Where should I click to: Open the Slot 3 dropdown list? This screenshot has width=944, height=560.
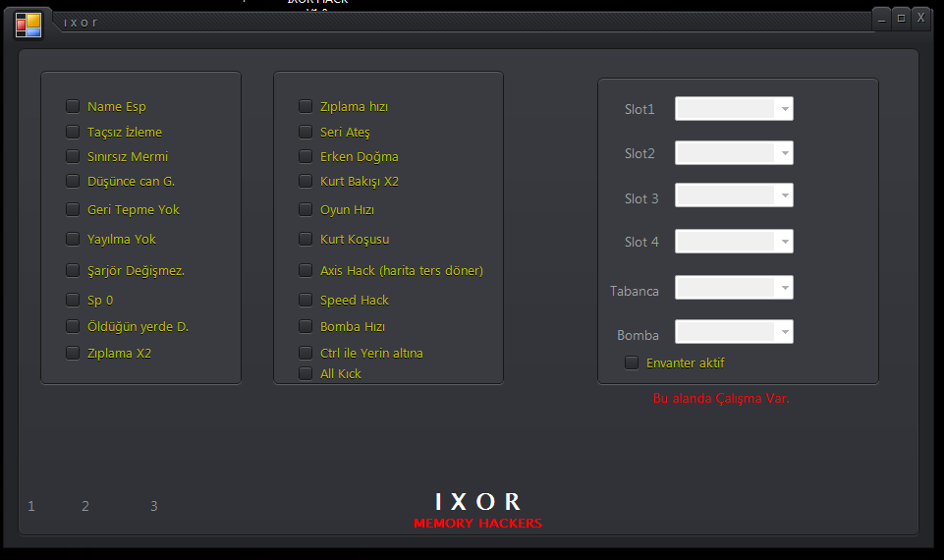(734, 196)
